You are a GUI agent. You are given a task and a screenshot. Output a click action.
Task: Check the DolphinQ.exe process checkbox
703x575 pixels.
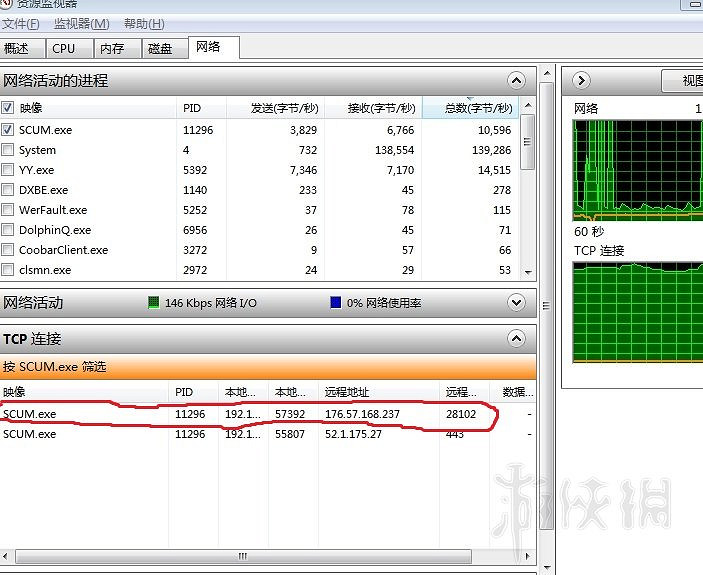pos(8,229)
